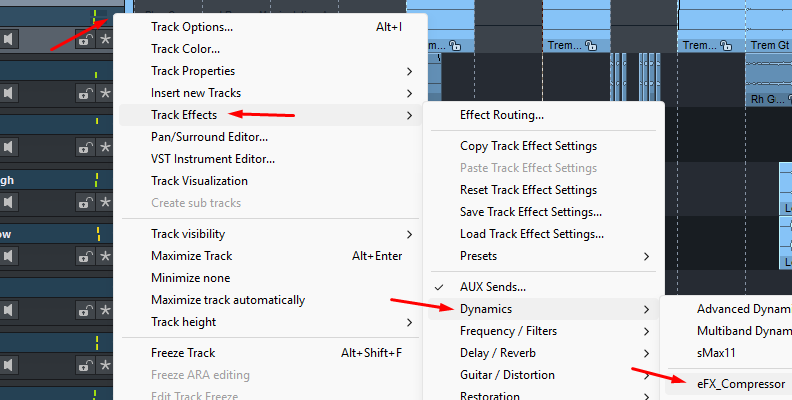This screenshot has height=400, width=792.
Task: Click the star icon on the second track
Action: coord(104,93)
